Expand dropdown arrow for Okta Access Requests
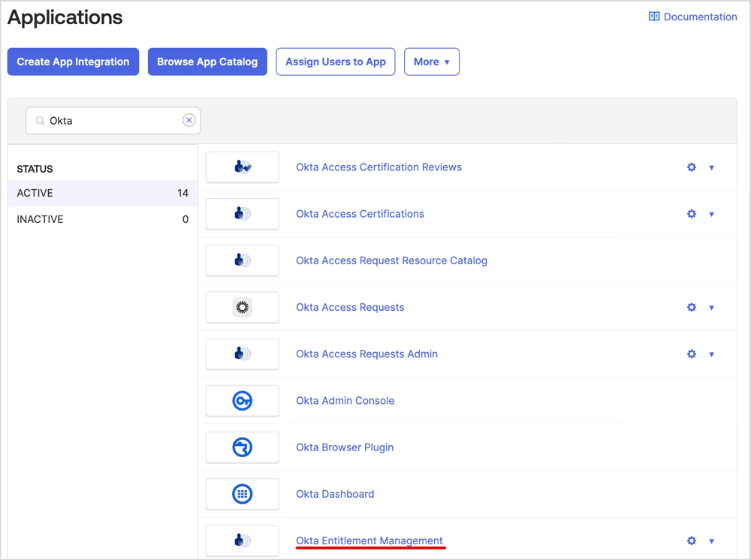 pos(712,307)
